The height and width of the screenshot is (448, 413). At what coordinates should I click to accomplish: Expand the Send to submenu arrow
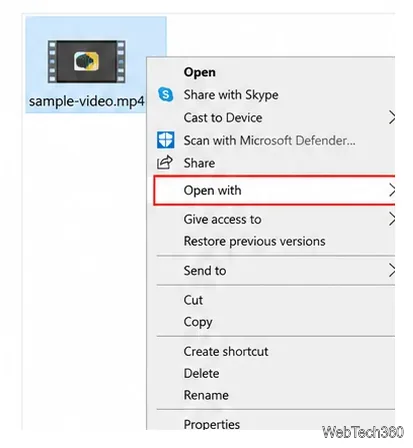tap(392, 270)
